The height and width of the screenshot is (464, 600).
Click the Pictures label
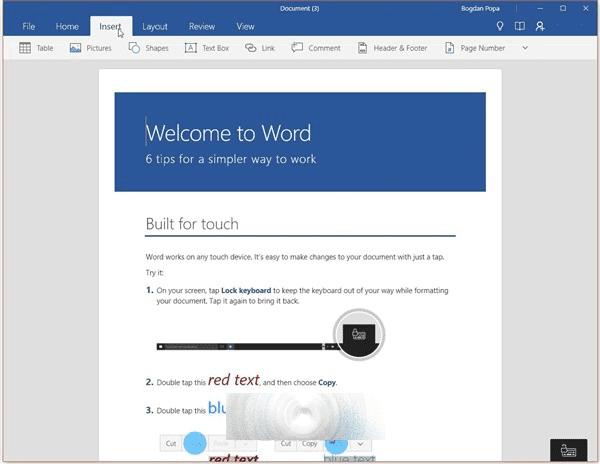point(99,48)
